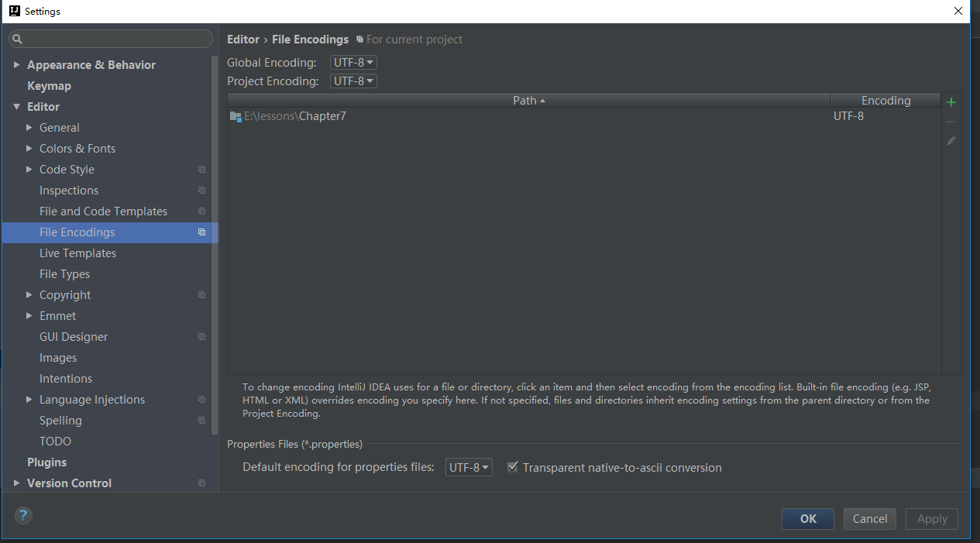Click project-level icon beside Version Control
Image resolution: width=980 pixels, height=543 pixels.
tap(201, 483)
